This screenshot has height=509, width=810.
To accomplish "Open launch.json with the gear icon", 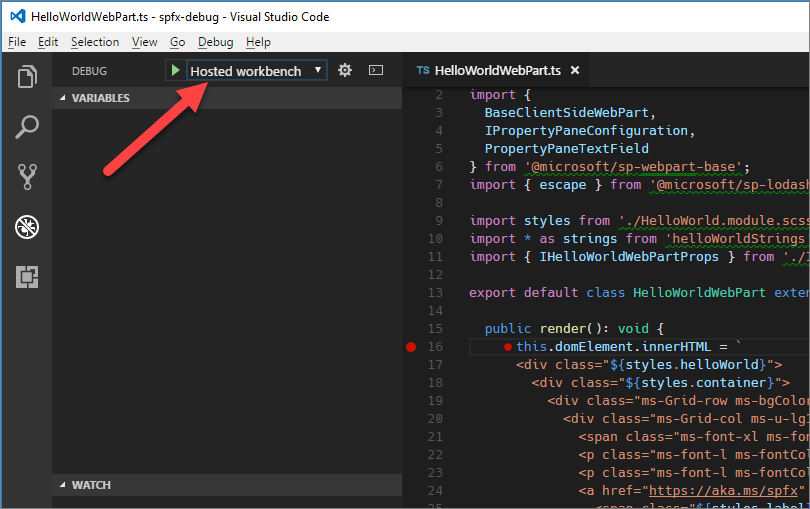I will (x=345, y=70).
